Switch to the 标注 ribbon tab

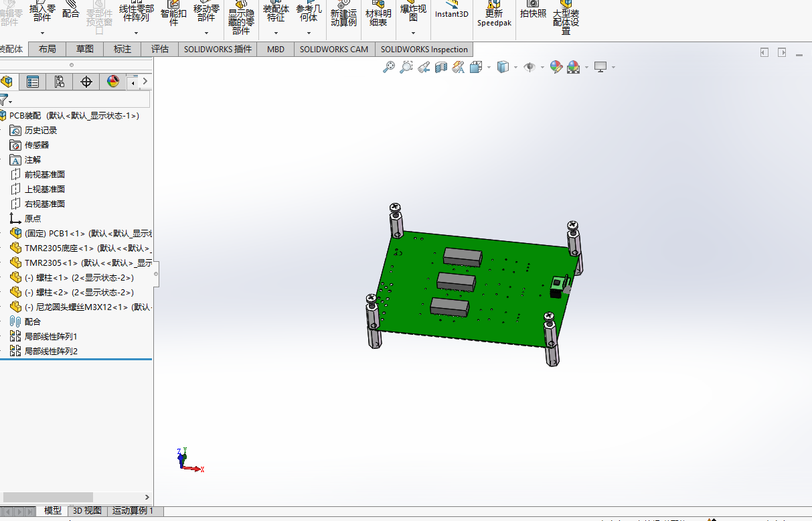(123, 49)
